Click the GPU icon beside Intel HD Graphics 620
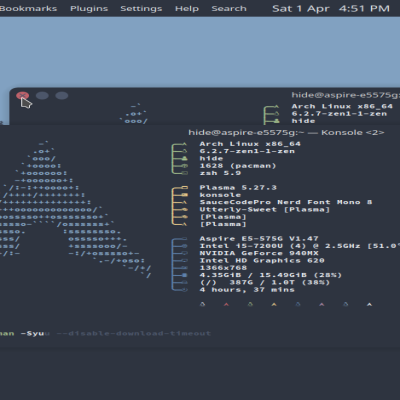Screen dimensions: 400x400 (184, 261)
